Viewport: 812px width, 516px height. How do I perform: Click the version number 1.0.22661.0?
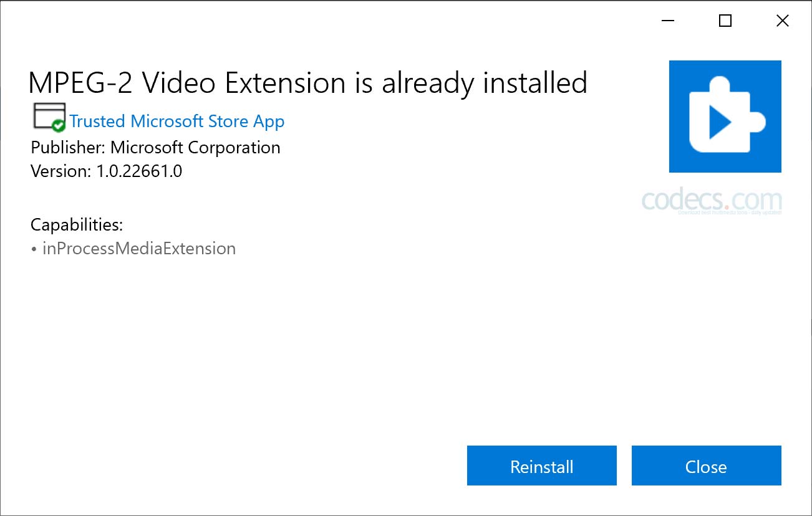click(139, 171)
